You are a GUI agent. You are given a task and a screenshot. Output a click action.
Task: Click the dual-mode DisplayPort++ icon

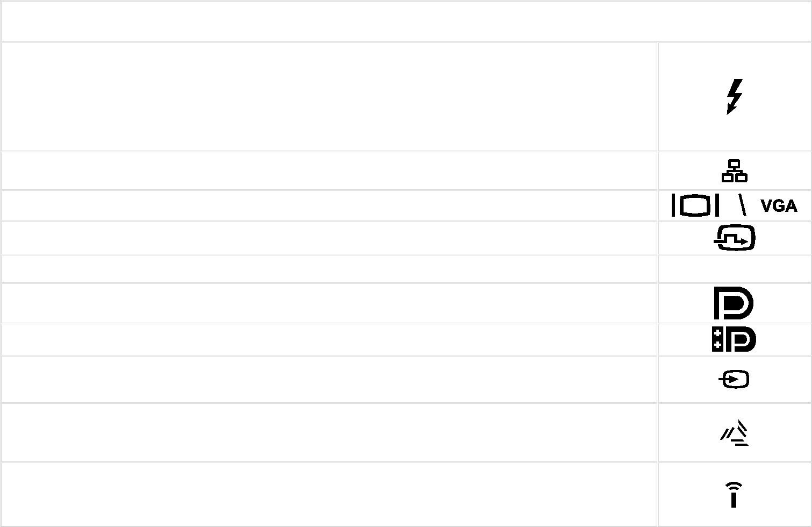coord(734,339)
